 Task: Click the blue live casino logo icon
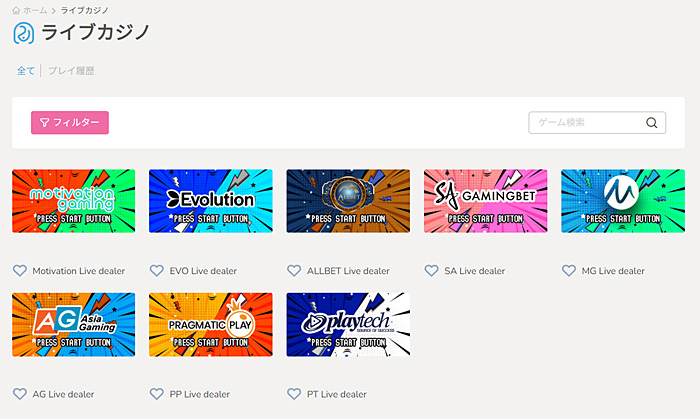[24, 33]
